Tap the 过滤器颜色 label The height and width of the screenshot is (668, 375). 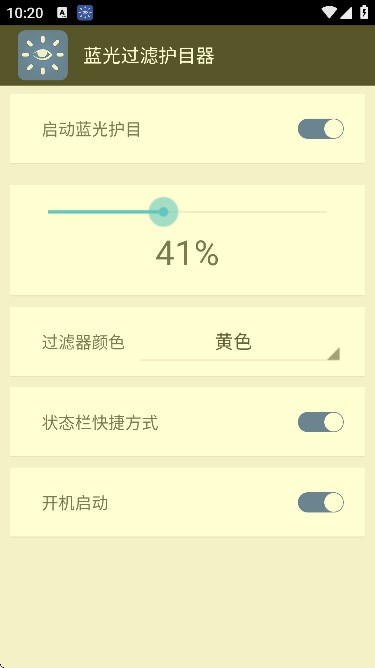(x=83, y=342)
